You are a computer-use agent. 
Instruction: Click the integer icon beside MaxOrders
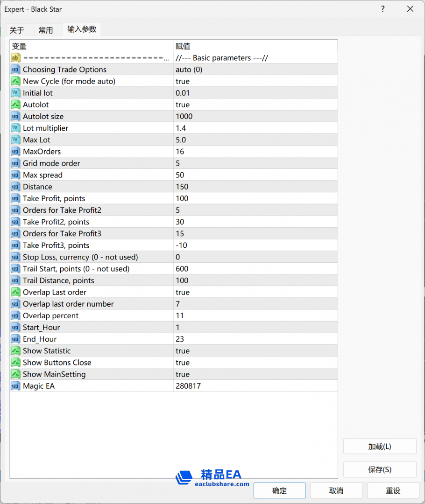(15, 152)
